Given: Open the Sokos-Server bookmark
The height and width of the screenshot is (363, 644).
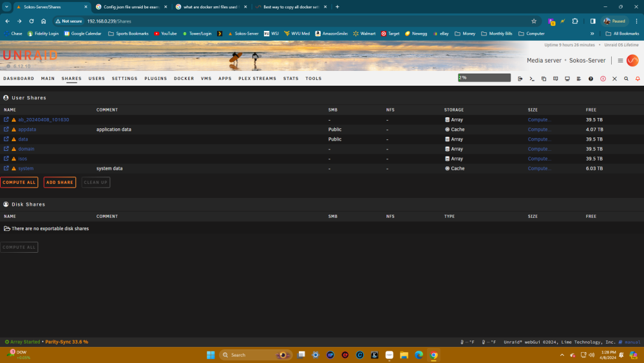Looking at the screenshot, I should [243, 34].
